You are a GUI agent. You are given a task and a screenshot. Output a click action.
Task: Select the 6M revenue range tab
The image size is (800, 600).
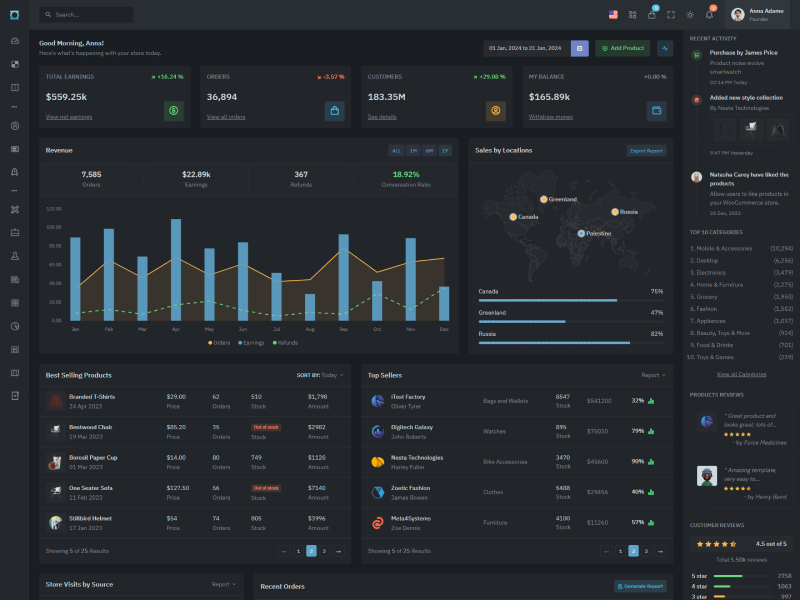click(429, 150)
